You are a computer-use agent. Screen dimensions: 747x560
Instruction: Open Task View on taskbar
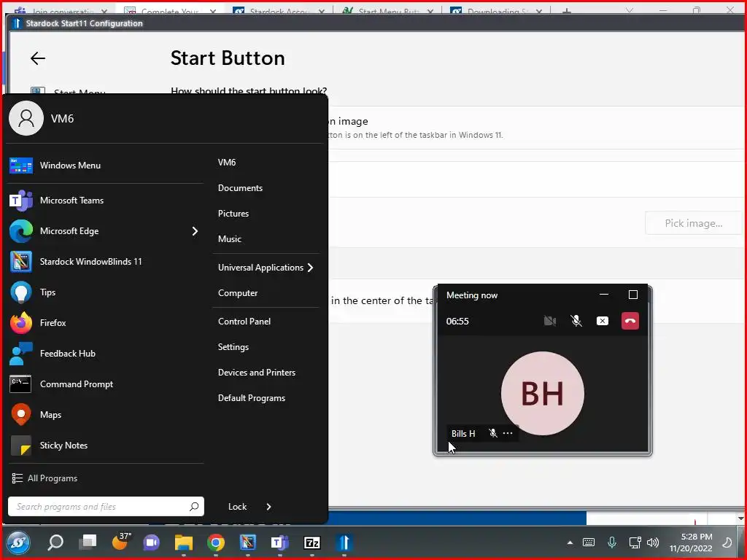[x=88, y=542]
